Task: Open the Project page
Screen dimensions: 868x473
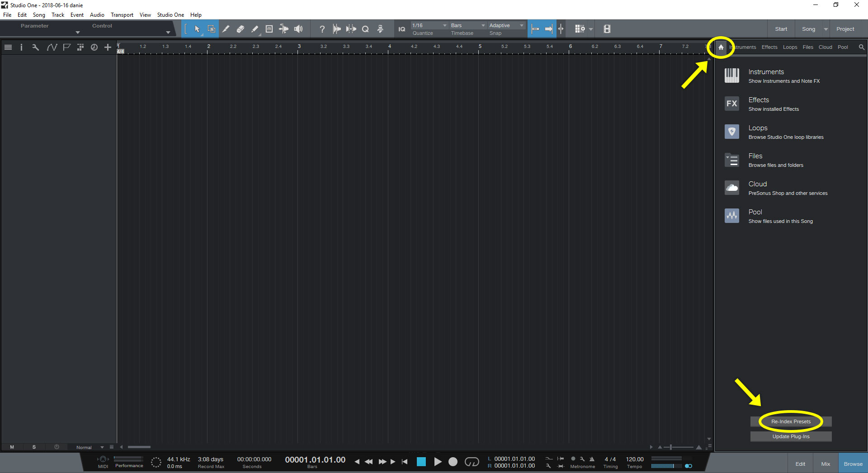Action: click(x=845, y=29)
